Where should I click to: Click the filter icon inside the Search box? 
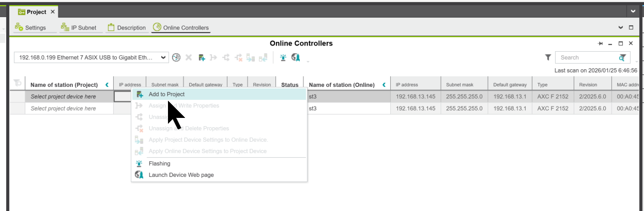pos(622,57)
